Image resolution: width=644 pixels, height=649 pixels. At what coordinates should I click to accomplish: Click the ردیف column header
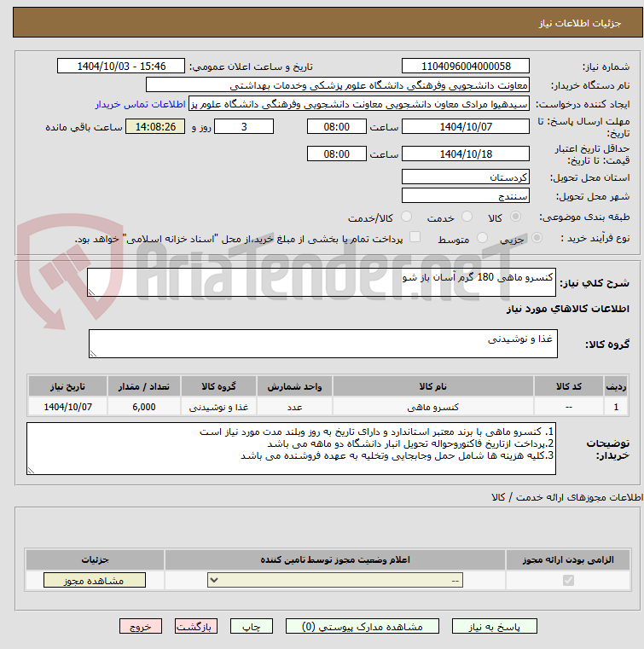tap(616, 386)
